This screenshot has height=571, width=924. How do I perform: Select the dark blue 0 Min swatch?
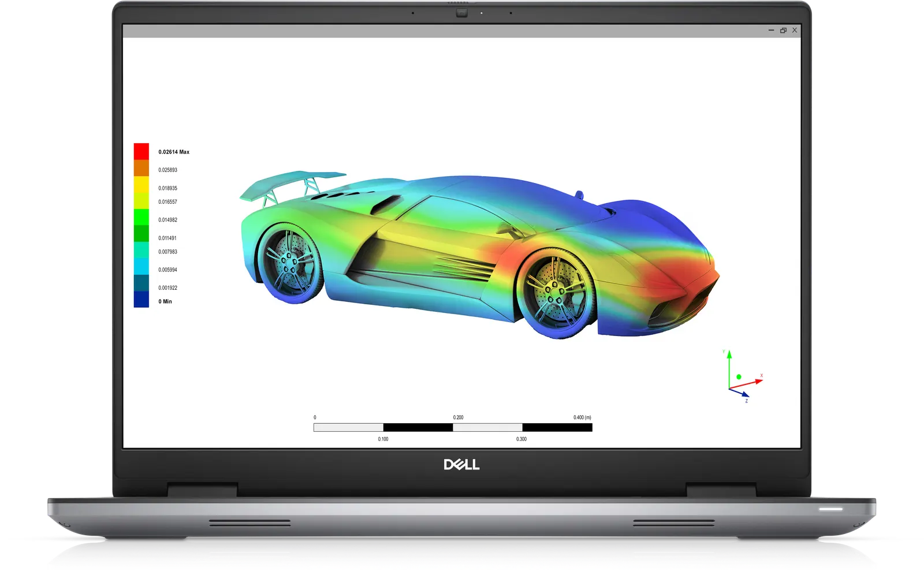tap(141, 299)
